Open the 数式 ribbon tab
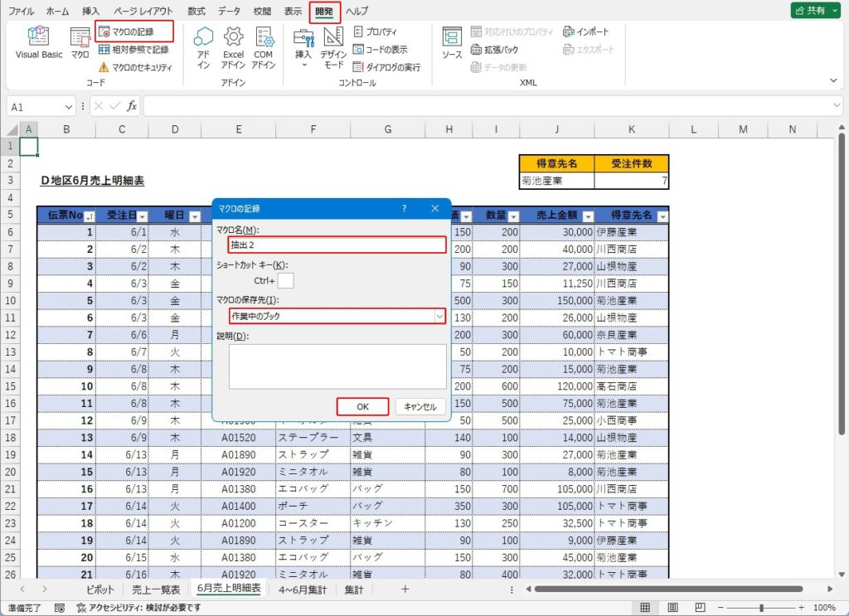 [196, 12]
